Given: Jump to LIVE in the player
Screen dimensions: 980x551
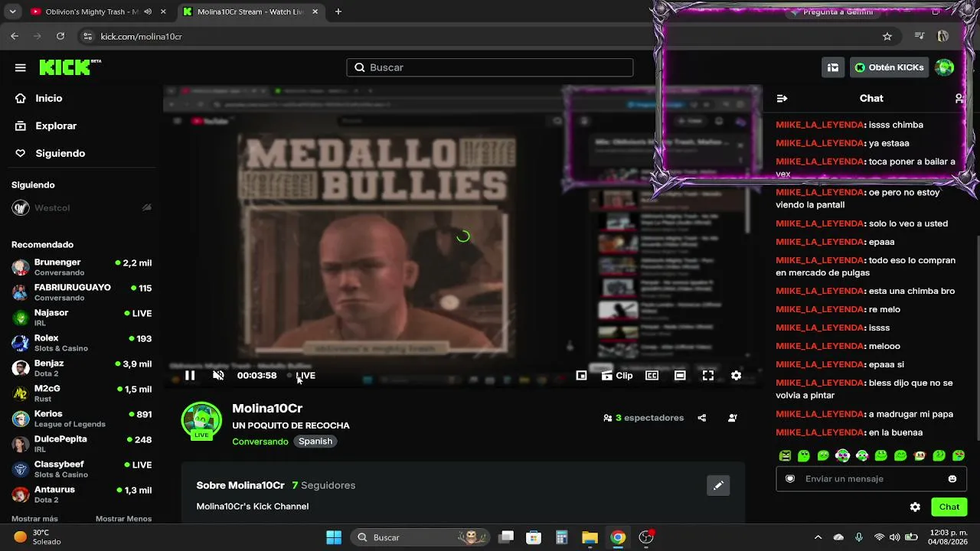Looking at the screenshot, I should click(301, 375).
